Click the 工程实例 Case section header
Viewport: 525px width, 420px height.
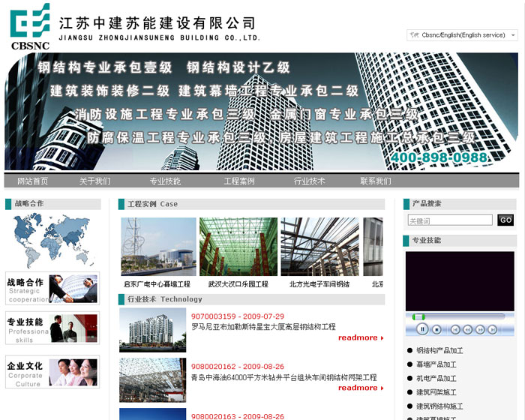click(251, 204)
